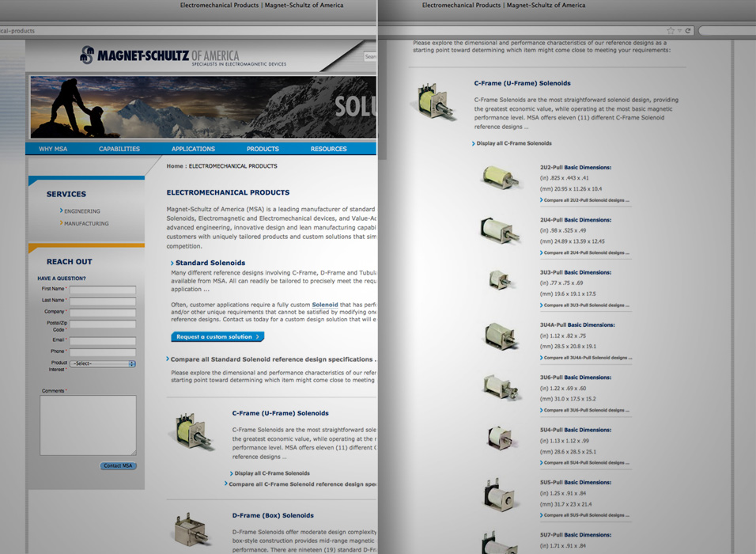The width and height of the screenshot is (756, 554).
Task: Focus the Company field
Action: (x=103, y=313)
